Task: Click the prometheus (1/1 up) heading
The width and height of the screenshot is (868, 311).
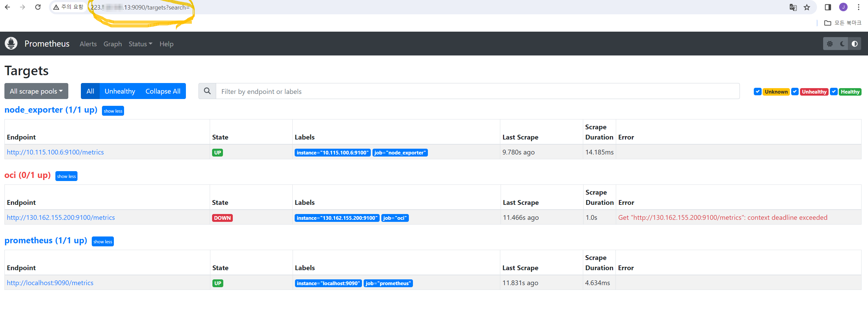Action: click(46, 241)
